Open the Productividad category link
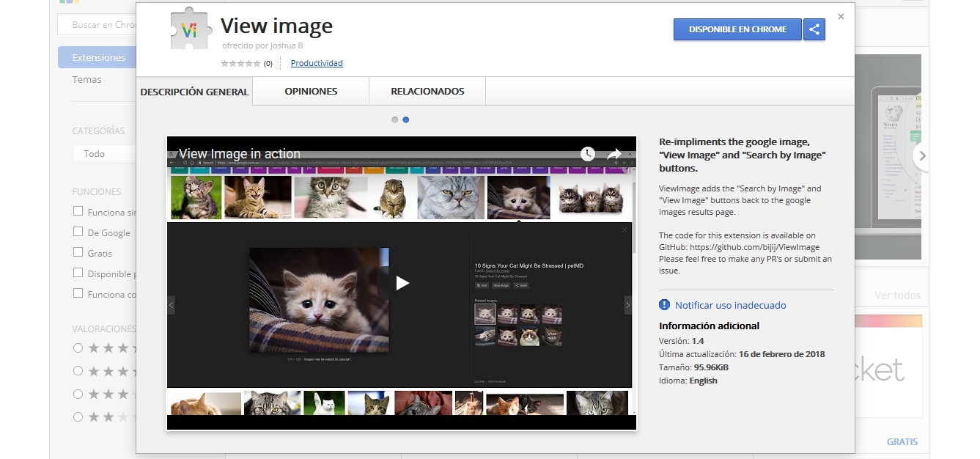The image size is (980, 459). point(317,63)
